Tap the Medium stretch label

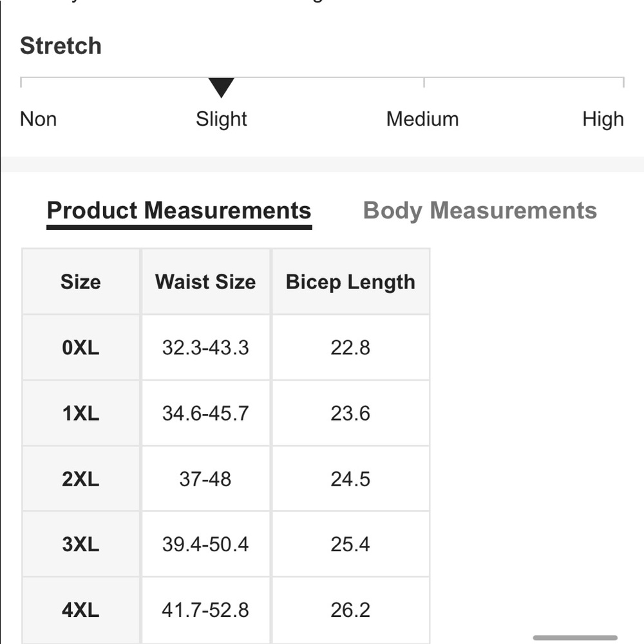click(x=422, y=119)
